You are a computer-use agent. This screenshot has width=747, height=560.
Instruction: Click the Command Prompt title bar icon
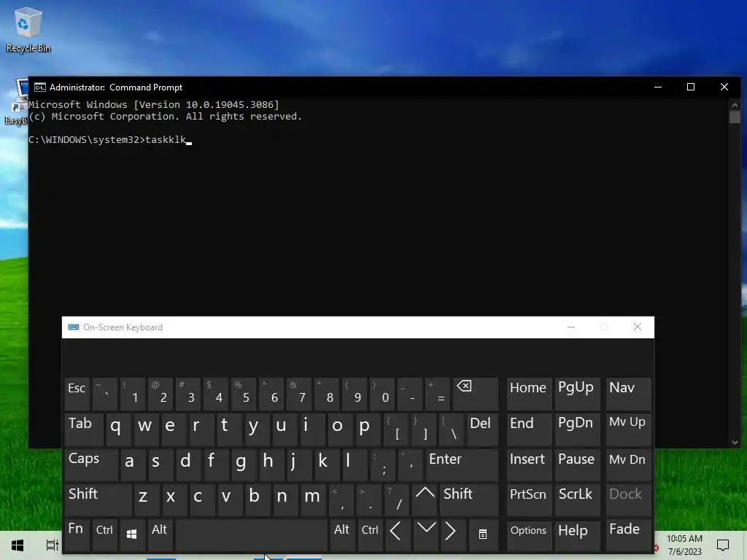tap(40, 87)
